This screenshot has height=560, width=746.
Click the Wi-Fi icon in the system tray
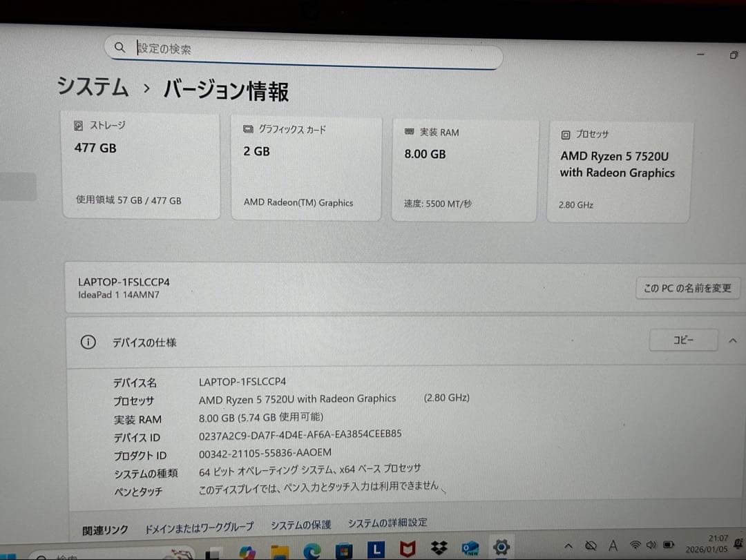click(x=635, y=545)
